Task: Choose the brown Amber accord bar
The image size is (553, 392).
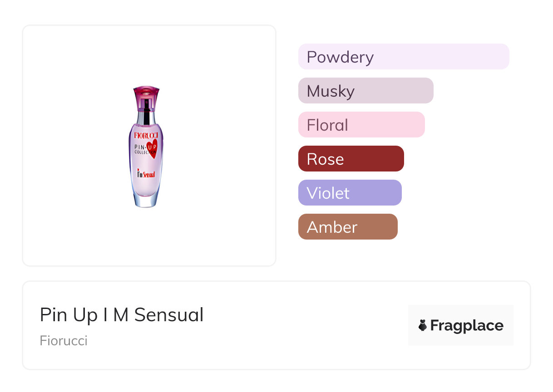Action: (347, 227)
